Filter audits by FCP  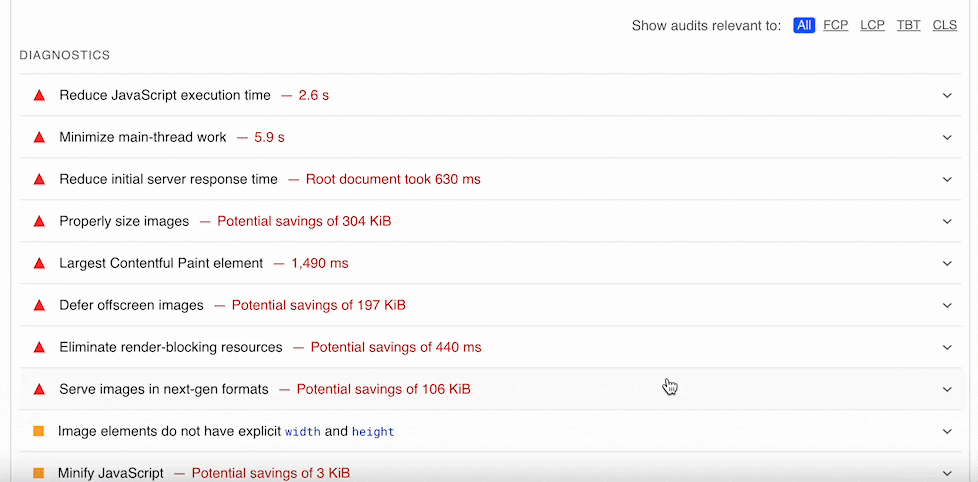[x=835, y=25]
